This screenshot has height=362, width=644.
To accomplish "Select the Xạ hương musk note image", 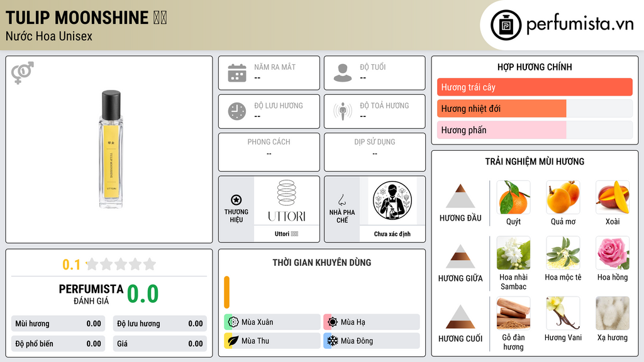I will point(613,313).
